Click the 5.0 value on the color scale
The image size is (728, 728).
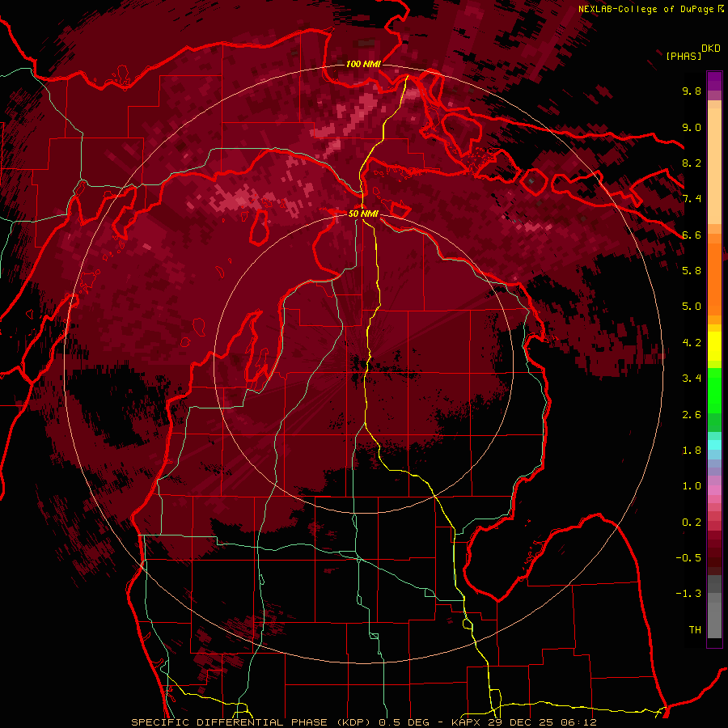click(692, 307)
